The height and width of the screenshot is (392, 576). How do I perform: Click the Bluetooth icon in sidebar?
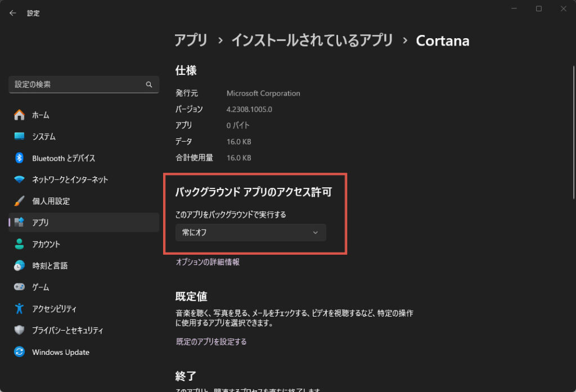click(x=20, y=158)
